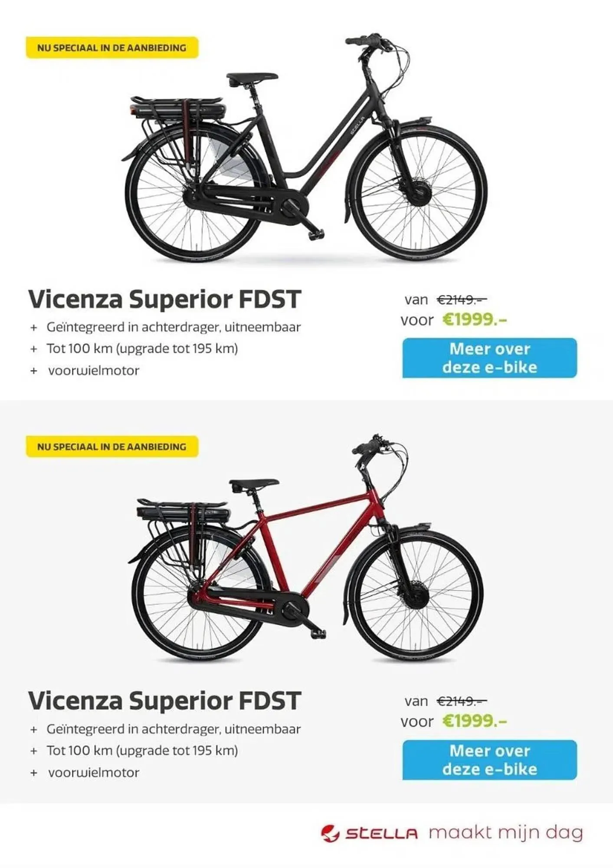The height and width of the screenshot is (868, 613).
Task: Click the lower yellow 'Nu speciaal in de aanbieding' badge
Action: (x=112, y=447)
